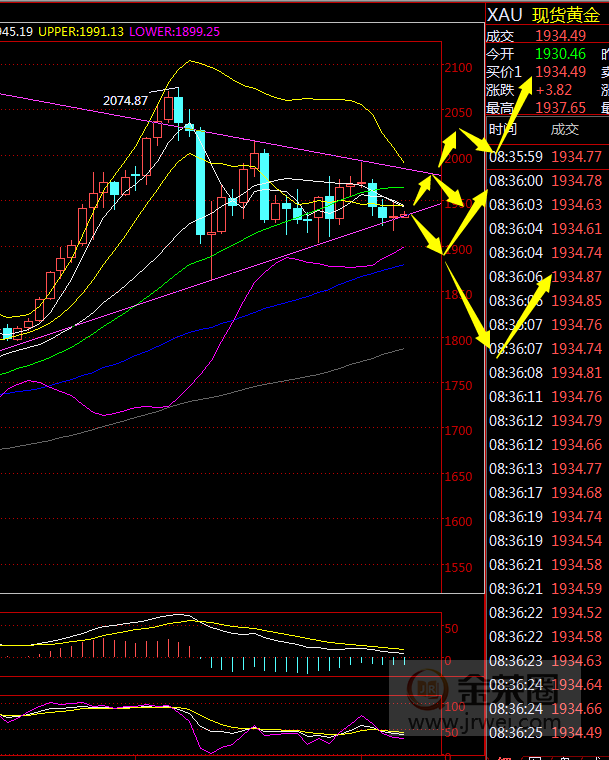
Task: Click the 2074.87 peak price label
Action: pos(125,101)
